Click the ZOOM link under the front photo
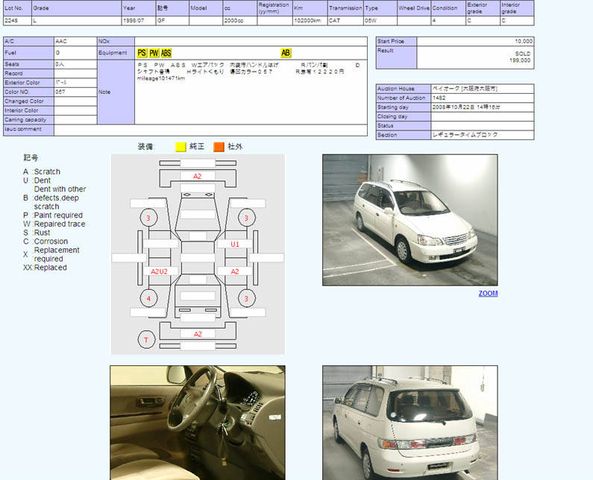 point(488,293)
